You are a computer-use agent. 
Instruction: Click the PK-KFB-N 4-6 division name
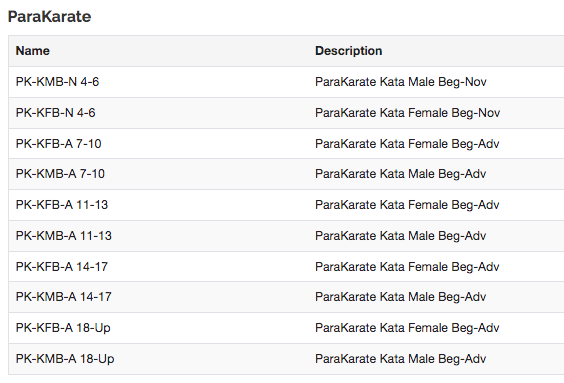pyautogui.click(x=55, y=113)
